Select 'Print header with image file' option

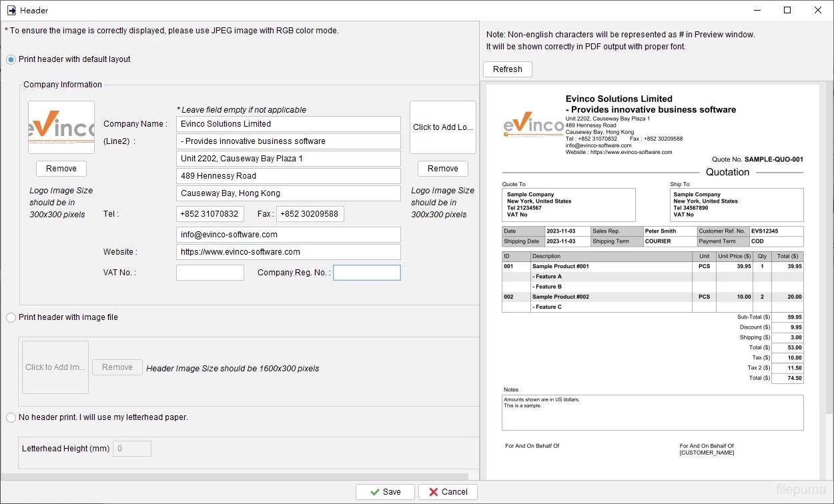point(11,317)
